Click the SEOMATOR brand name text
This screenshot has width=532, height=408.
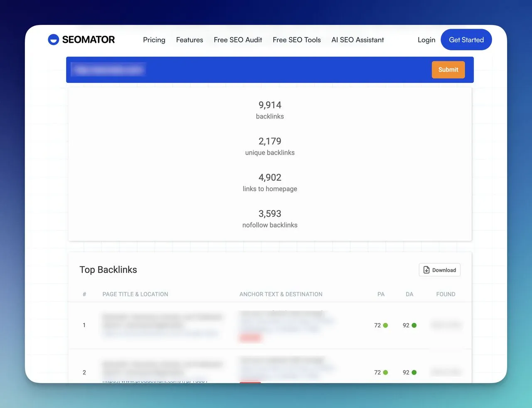click(x=89, y=40)
